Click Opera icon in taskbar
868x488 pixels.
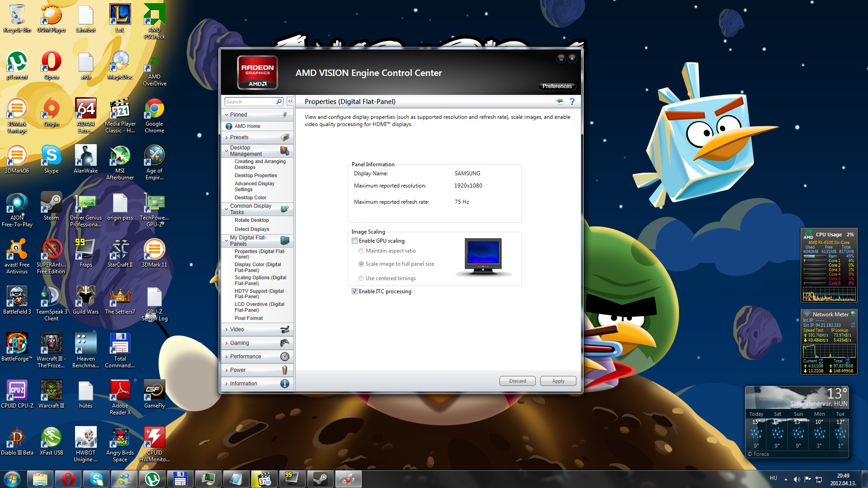pyautogui.click(x=68, y=479)
